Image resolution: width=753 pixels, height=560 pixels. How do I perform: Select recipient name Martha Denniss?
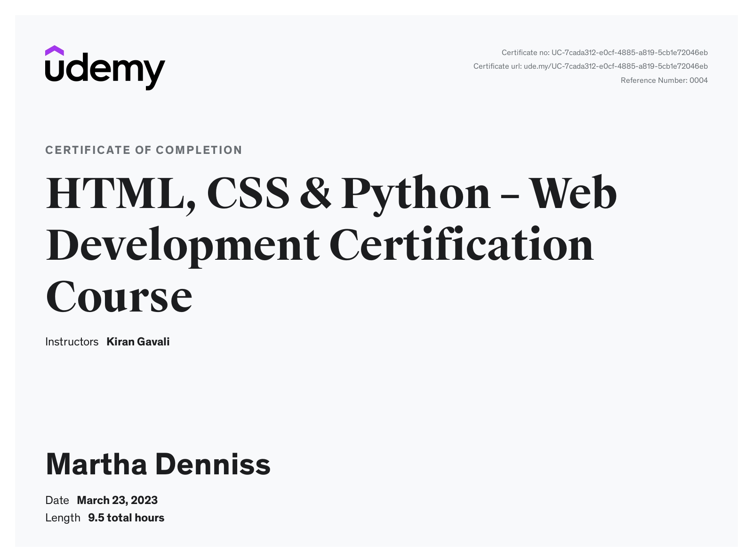pyautogui.click(x=158, y=464)
